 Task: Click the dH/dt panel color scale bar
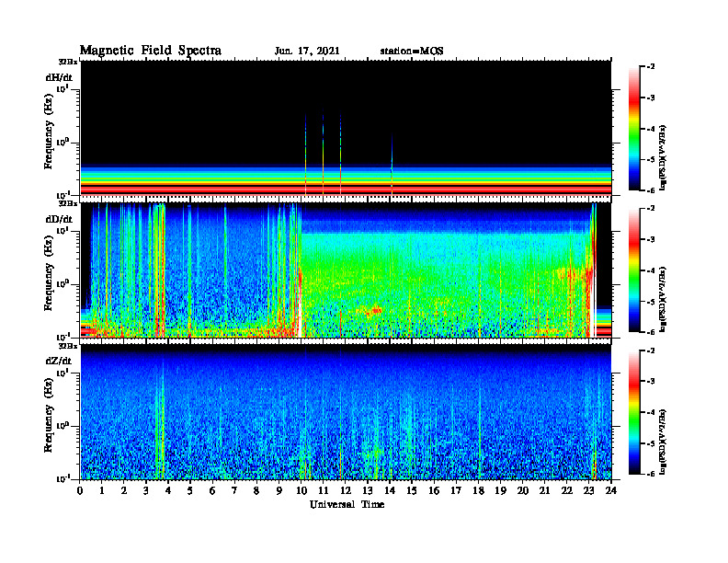click(633, 129)
